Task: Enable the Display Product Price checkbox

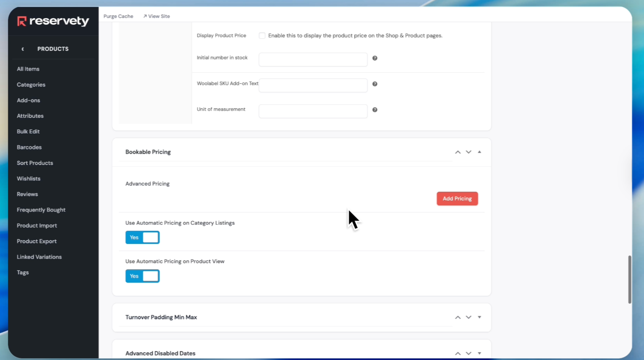Action: (262, 36)
